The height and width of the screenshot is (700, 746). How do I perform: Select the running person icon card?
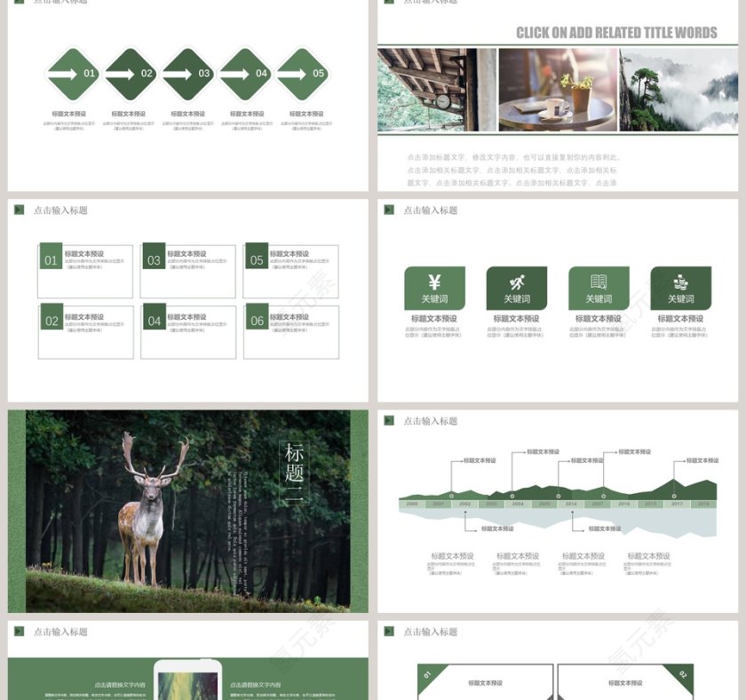[x=516, y=288]
